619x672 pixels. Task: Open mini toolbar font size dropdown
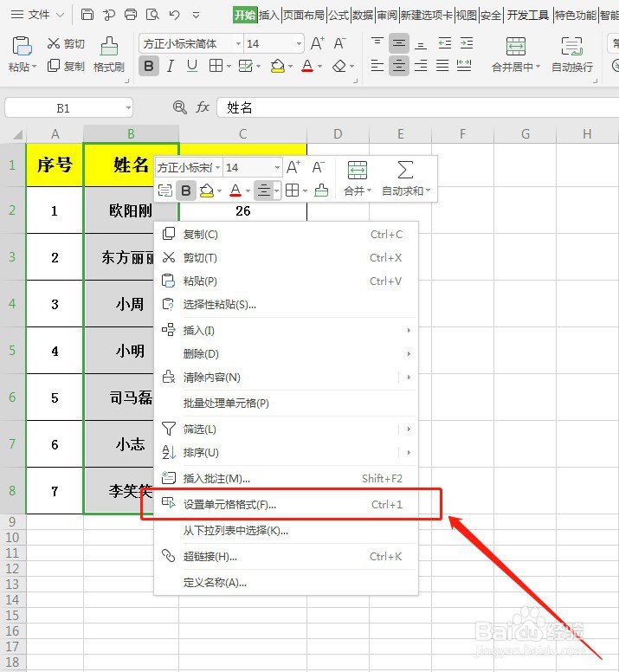277,168
